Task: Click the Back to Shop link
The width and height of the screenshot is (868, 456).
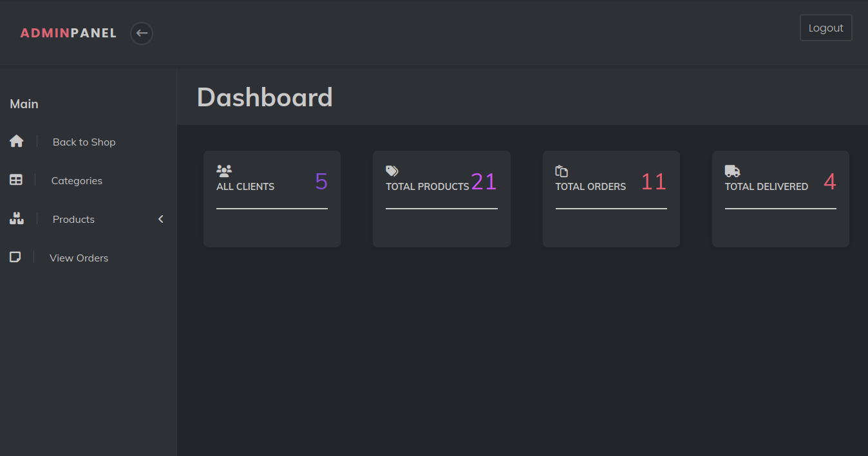Action: [84, 142]
